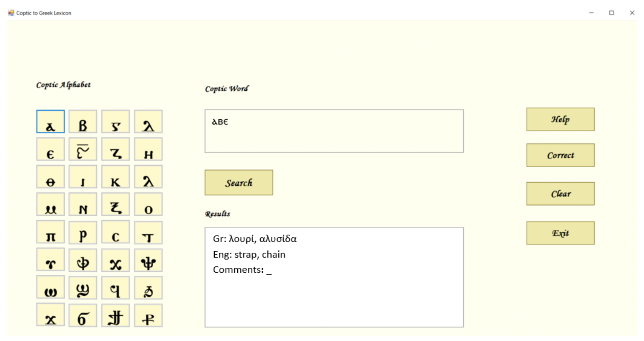Image resolution: width=644 pixels, height=341 pixels.
Task: Click the Coptic Kappa letter key
Action: click(116, 177)
